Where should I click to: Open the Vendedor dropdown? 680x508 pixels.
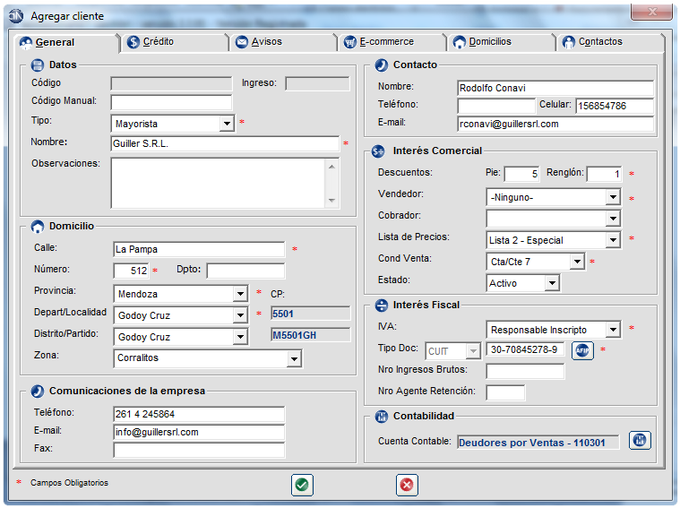click(x=613, y=197)
